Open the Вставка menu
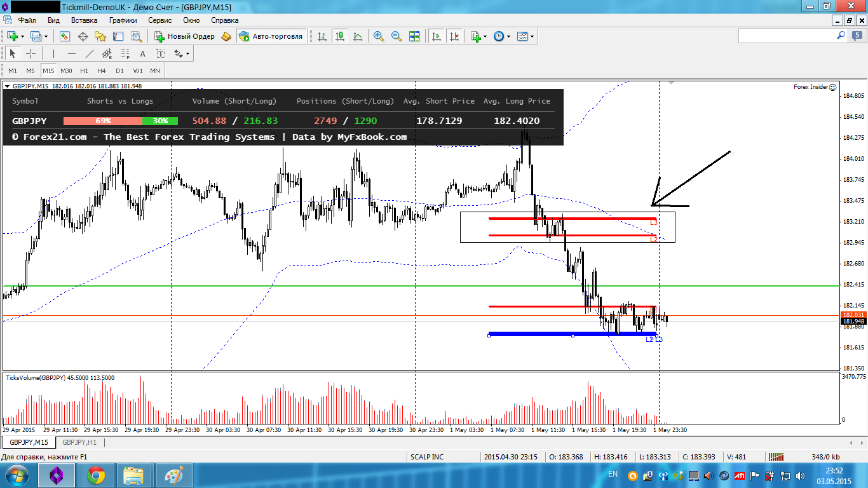Screen dimensions: 868x488 (84, 20)
